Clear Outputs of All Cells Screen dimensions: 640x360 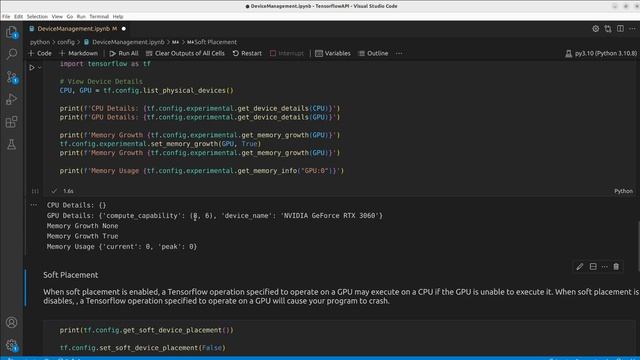(x=185, y=53)
